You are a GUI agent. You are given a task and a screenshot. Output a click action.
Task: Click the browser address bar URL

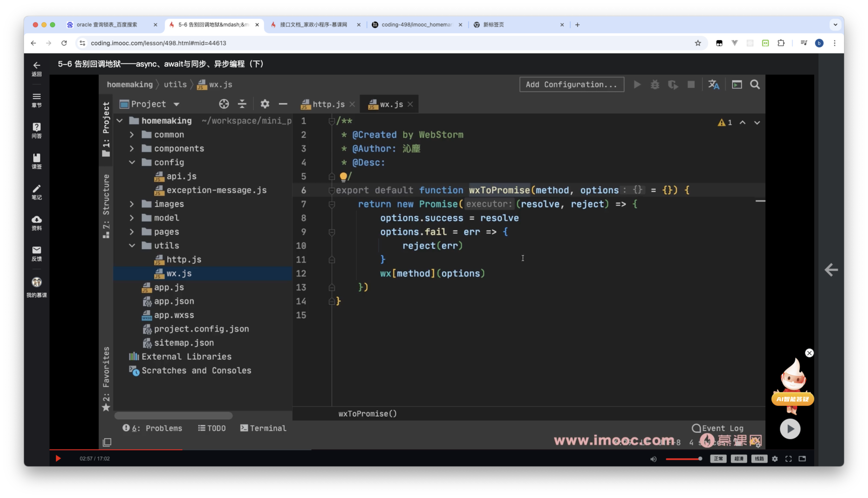[x=158, y=43]
